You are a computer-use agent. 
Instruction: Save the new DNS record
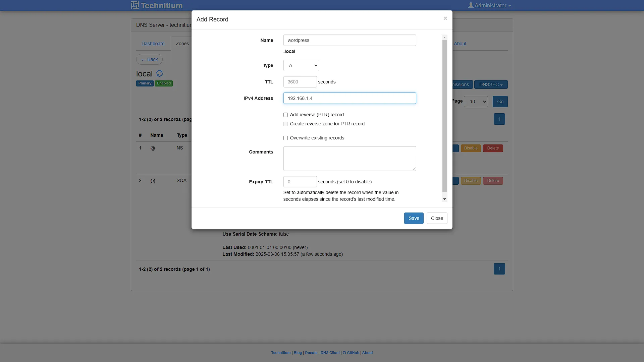coord(414,218)
